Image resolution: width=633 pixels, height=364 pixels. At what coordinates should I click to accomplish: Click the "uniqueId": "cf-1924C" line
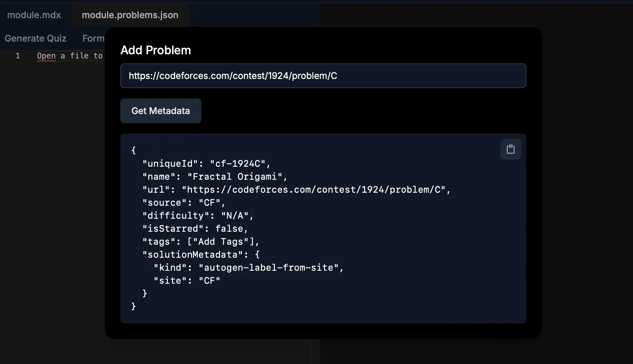[207, 163]
